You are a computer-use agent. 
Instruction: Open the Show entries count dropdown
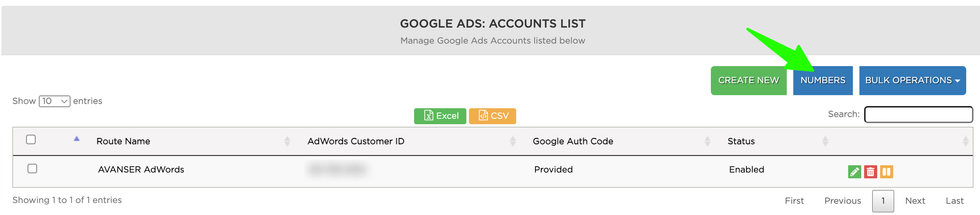54,101
